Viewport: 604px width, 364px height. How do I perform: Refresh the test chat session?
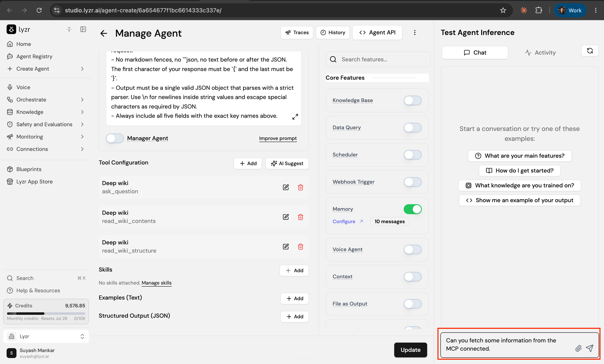point(590,51)
